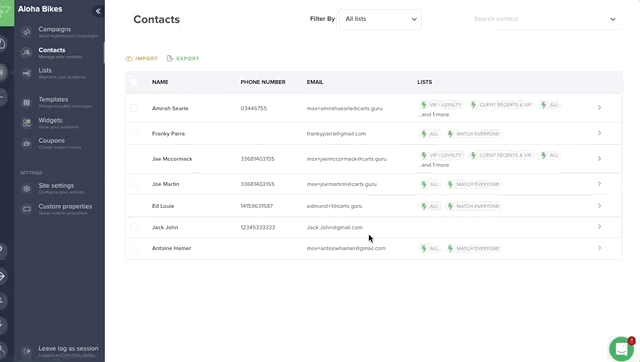This screenshot has height=362, width=640.
Task: Check the Jack John row checkbox
Action: tap(134, 227)
